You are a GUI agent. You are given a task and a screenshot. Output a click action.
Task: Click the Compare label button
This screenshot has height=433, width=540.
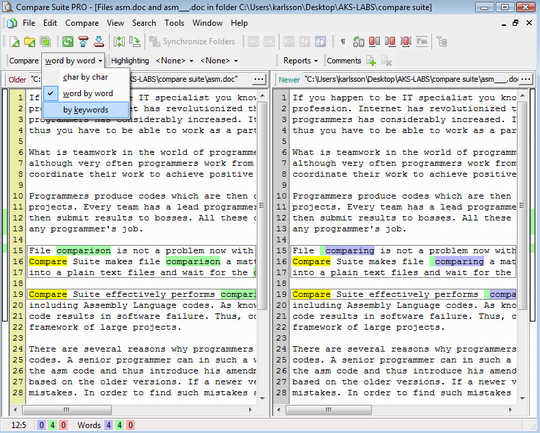coord(24,61)
